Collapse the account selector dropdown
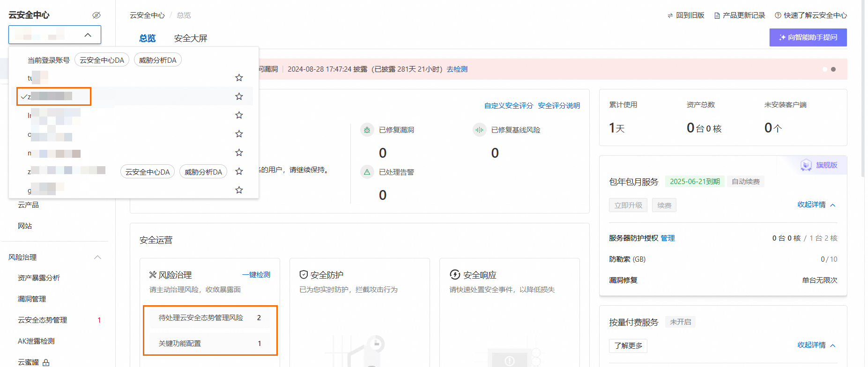Viewport: 868px width, 367px height. pos(88,35)
